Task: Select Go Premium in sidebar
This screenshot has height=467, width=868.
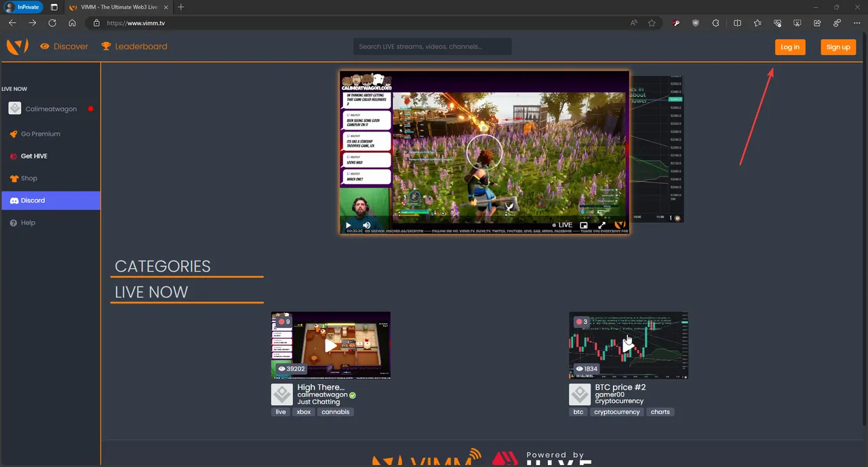Action: click(41, 134)
